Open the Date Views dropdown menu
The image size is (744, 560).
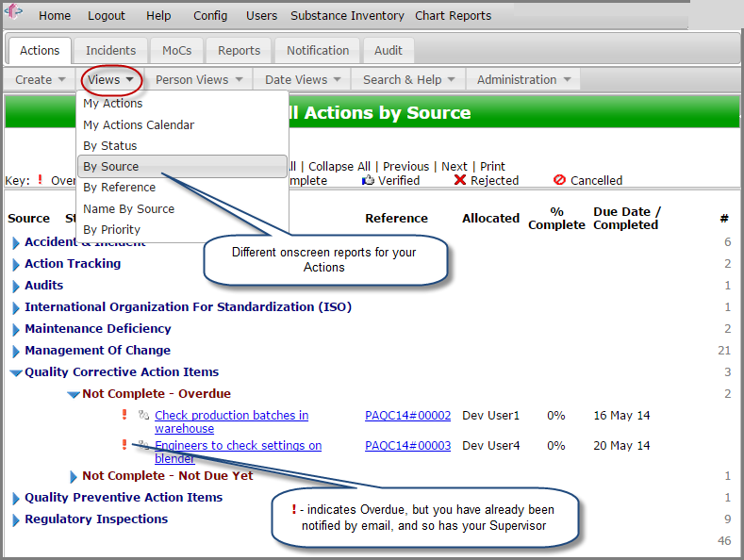304,80
